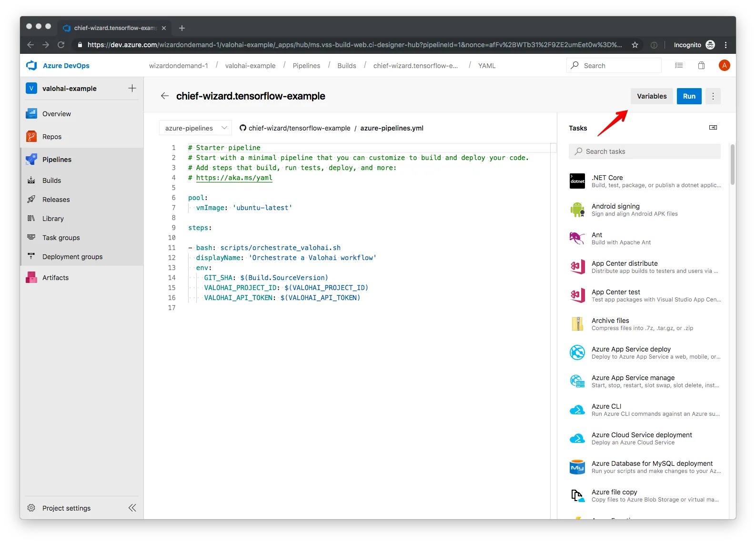Click the Variables button

point(652,96)
